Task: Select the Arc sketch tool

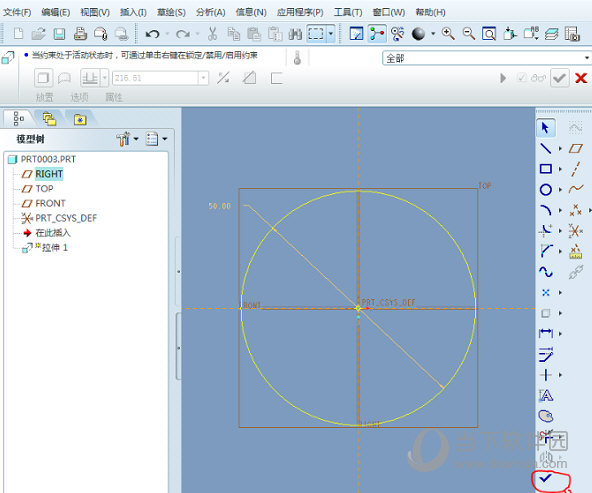Action: tap(546, 210)
